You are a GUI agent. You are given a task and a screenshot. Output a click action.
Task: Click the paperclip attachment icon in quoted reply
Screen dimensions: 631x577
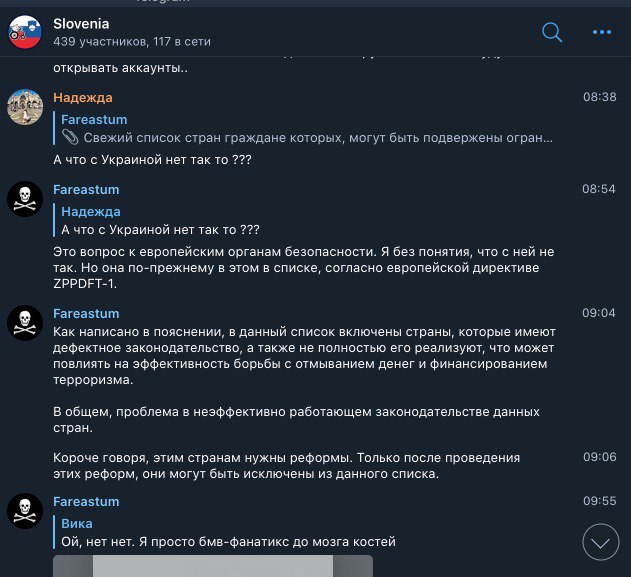pos(70,138)
